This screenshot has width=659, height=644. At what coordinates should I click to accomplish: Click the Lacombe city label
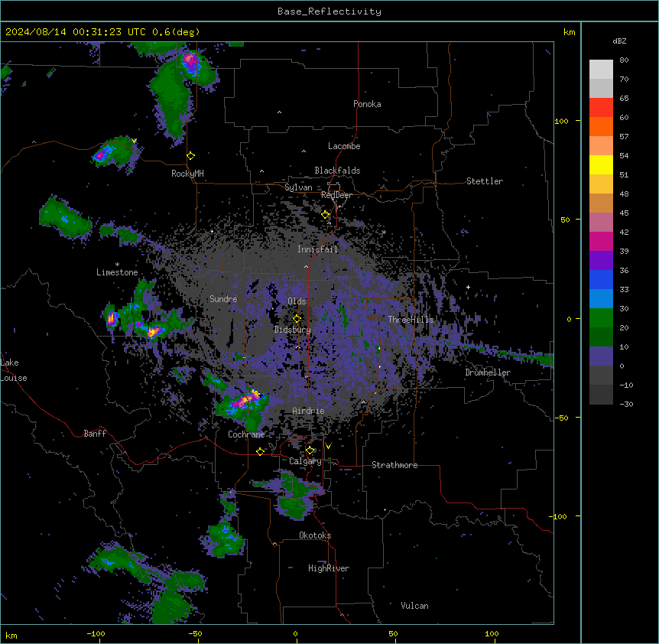click(344, 146)
